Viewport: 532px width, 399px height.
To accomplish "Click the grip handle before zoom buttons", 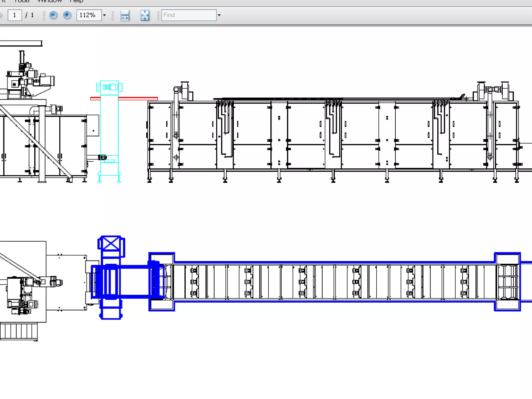I will click(x=44, y=15).
